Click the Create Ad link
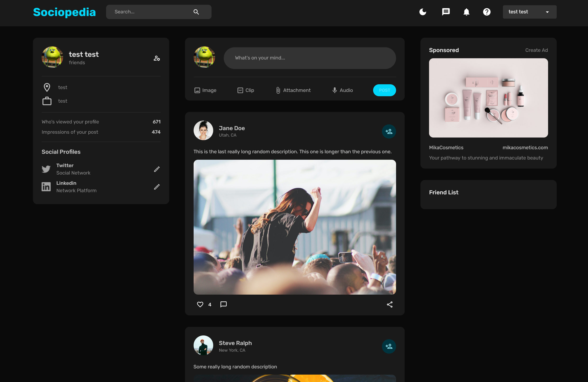The image size is (588, 382). (x=536, y=50)
